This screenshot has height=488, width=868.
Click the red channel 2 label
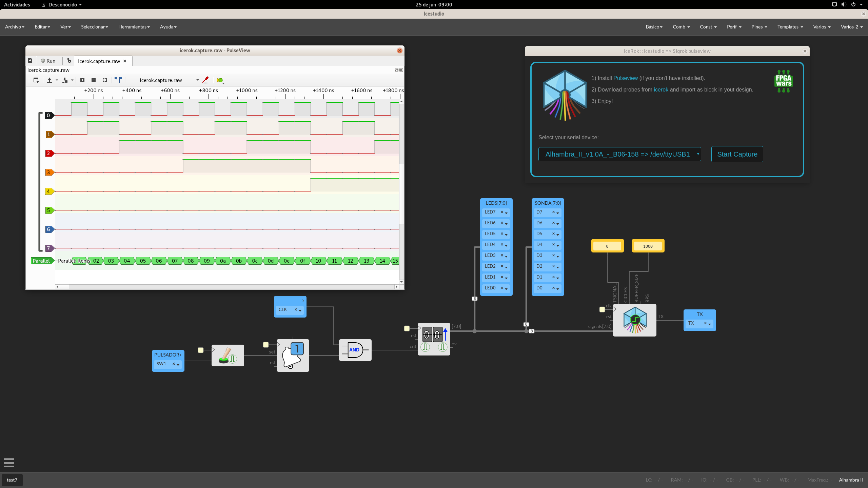click(x=49, y=154)
